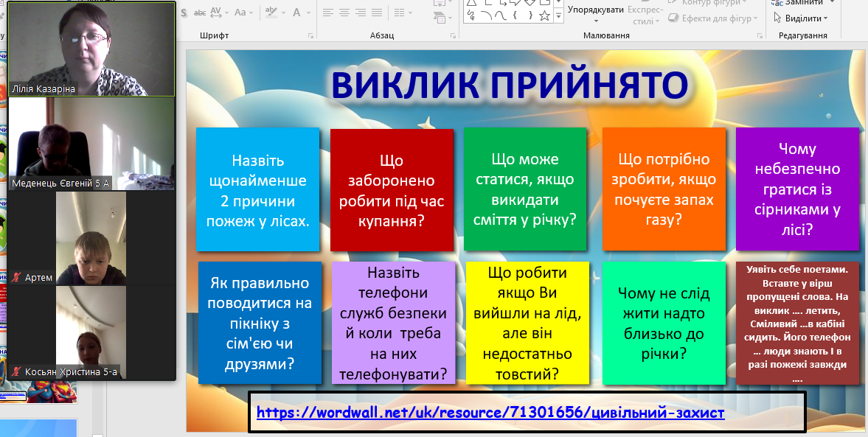Click the align text left icon
The width and height of the screenshot is (868, 437).
click(x=327, y=13)
